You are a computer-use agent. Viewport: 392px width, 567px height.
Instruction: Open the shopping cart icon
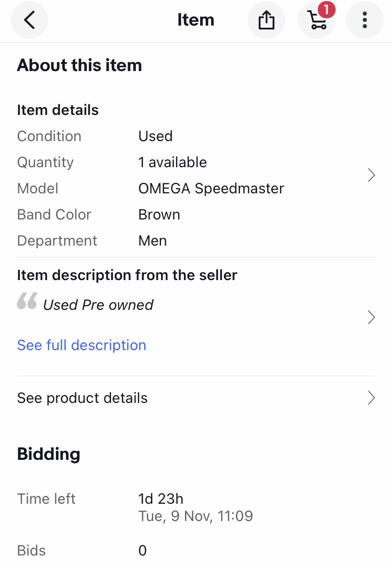pos(316,21)
